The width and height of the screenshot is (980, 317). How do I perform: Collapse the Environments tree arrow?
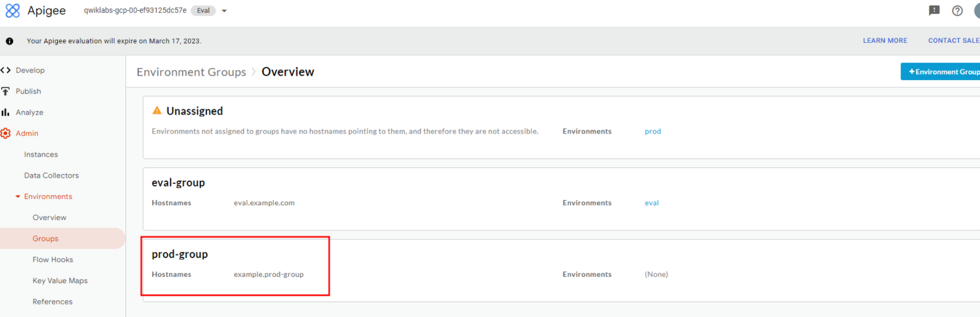coord(18,196)
